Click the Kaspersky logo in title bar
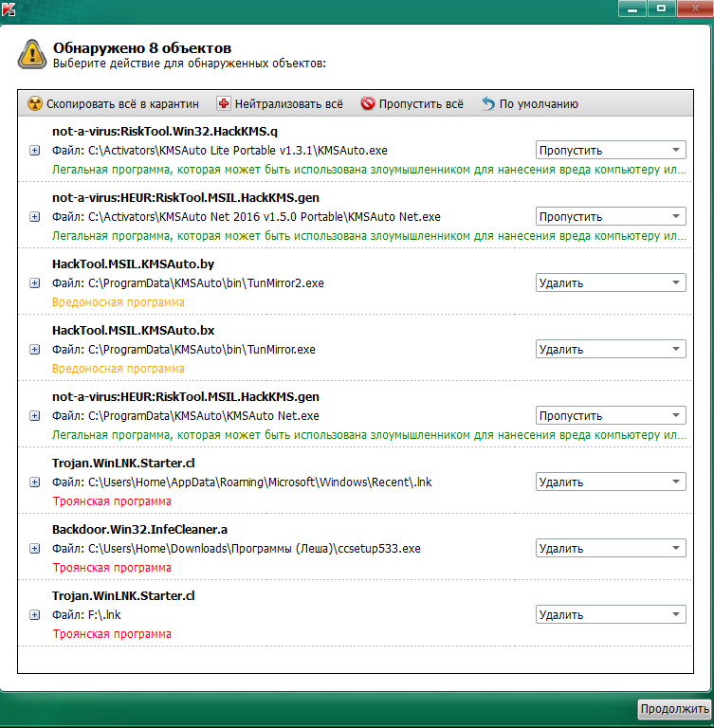Image resolution: width=714 pixels, height=728 pixels. click(9, 9)
